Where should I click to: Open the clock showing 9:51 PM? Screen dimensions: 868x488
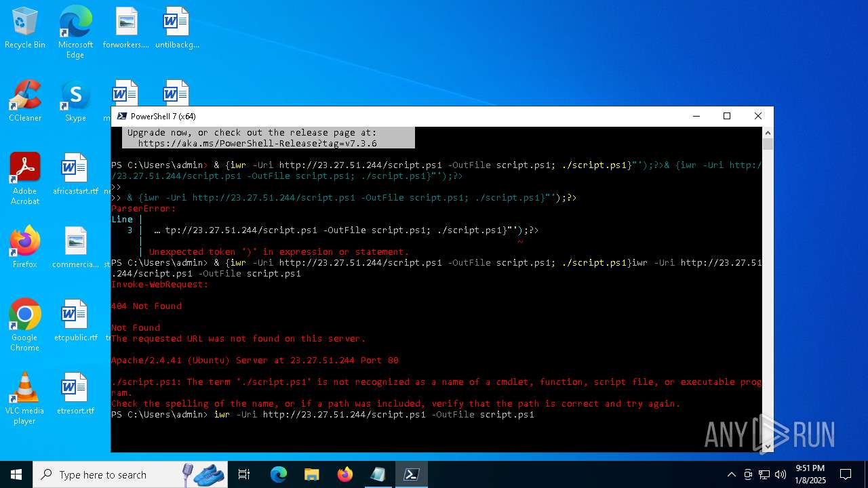tap(810, 474)
